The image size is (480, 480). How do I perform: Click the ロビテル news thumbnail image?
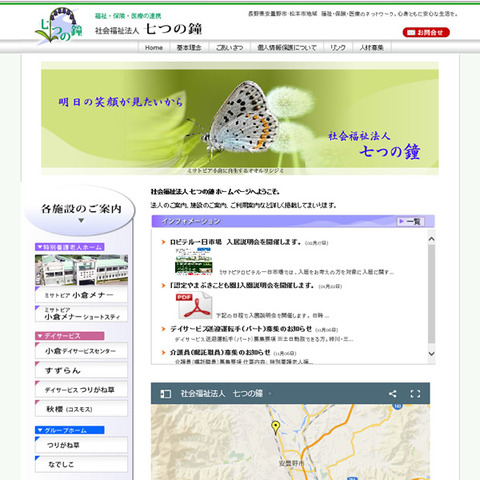point(194,262)
